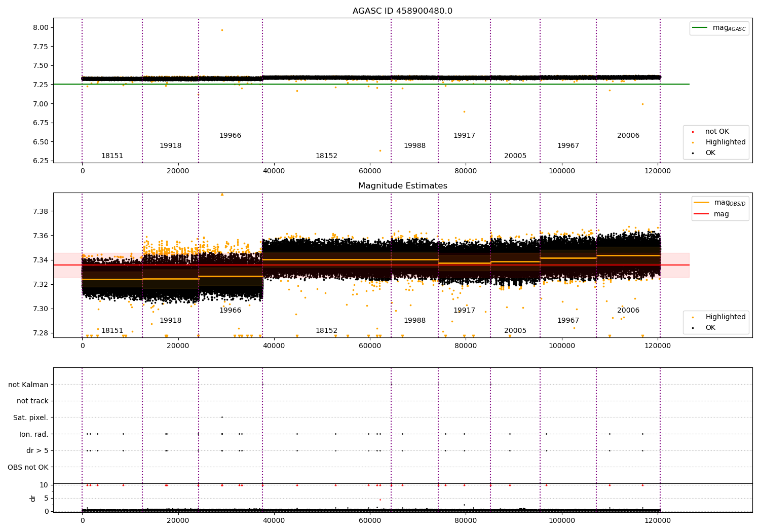Click the 18152 obsid label in middle plot
This screenshot has width=760, height=532.
click(326, 331)
